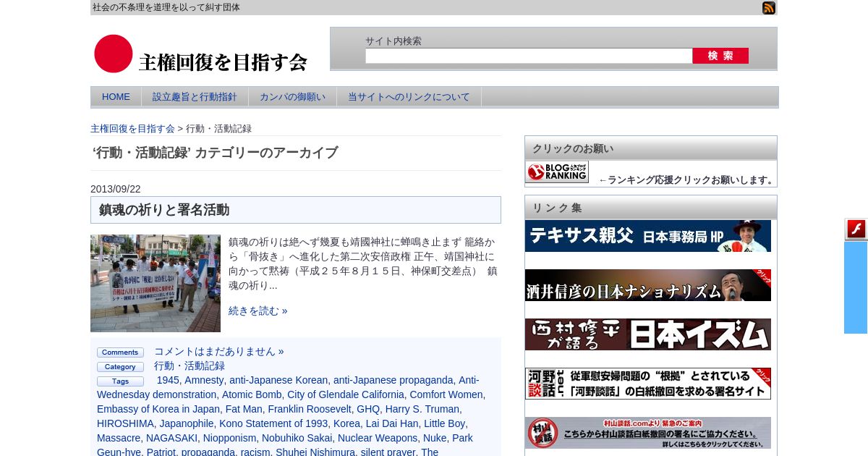
Task: Click the red circle site logo
Action: (x=114, y=54)
